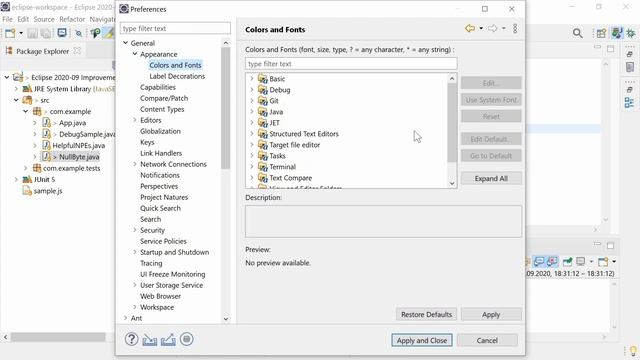Switch to the Java perspective icon

pos(617,33)
